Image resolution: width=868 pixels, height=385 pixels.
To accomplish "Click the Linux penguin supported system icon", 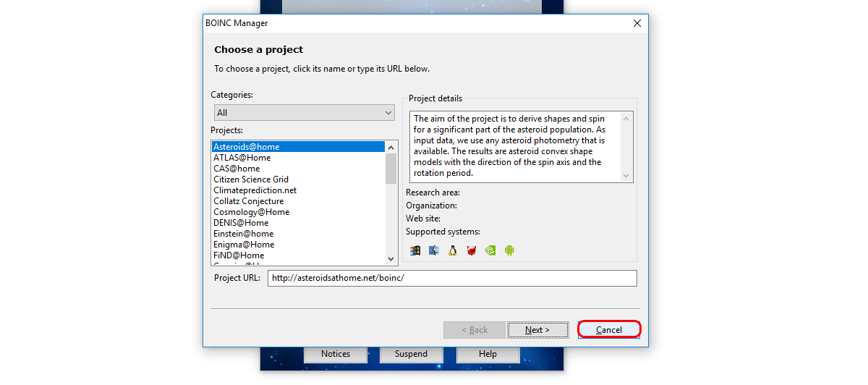I will [453, 250].
